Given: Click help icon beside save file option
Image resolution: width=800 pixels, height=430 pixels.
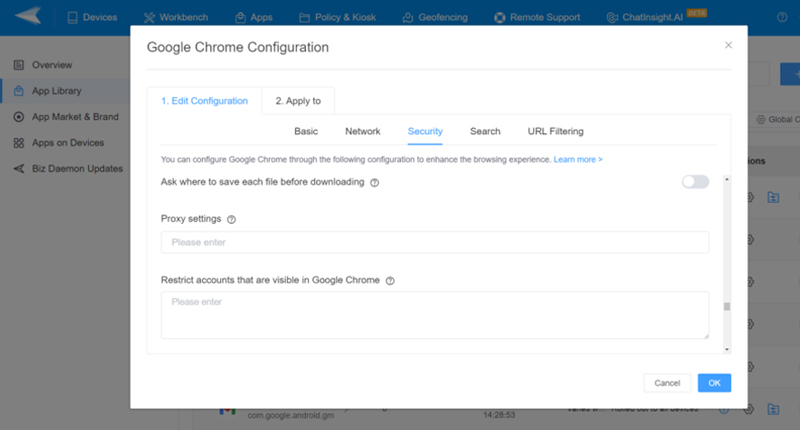Looking at the screenshot, I should (374, 183).
